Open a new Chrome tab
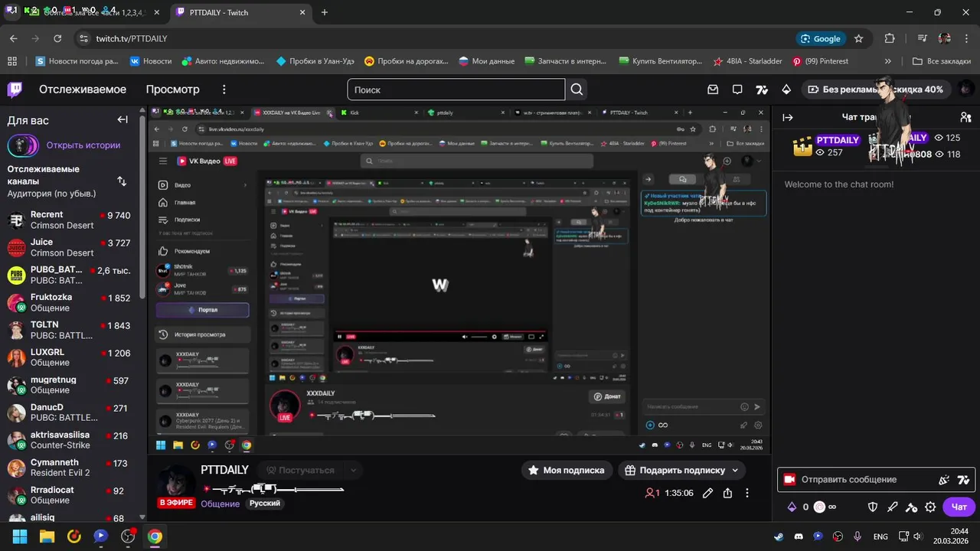Screen dimensions: 980x551 tap(325, 12)
